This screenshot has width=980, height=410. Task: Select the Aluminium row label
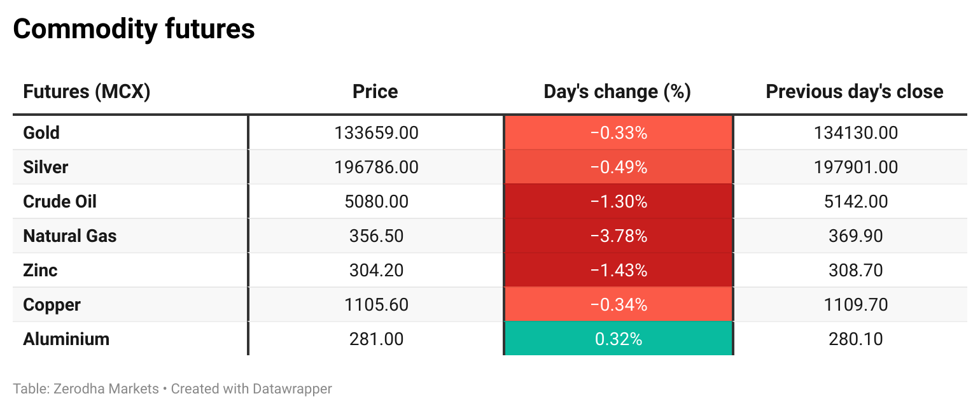[66, 339]
